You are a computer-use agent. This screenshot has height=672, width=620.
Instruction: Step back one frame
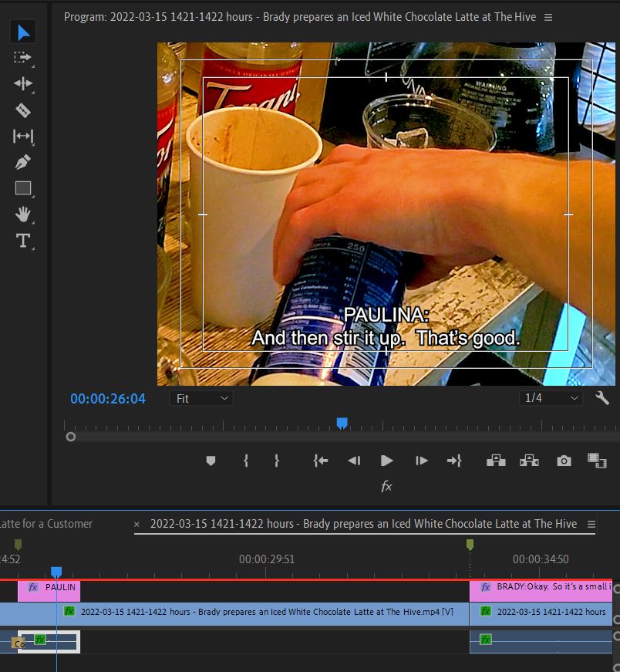[354, 461]
